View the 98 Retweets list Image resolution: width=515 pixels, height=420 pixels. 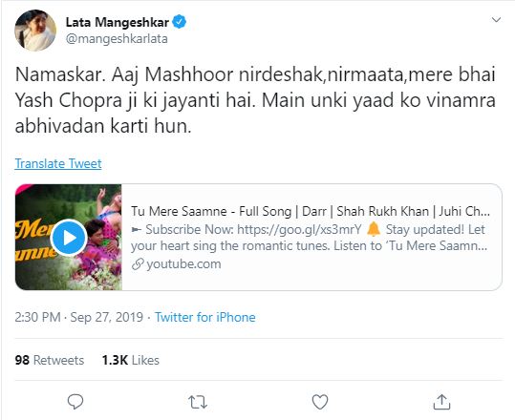tap(50, 360)
